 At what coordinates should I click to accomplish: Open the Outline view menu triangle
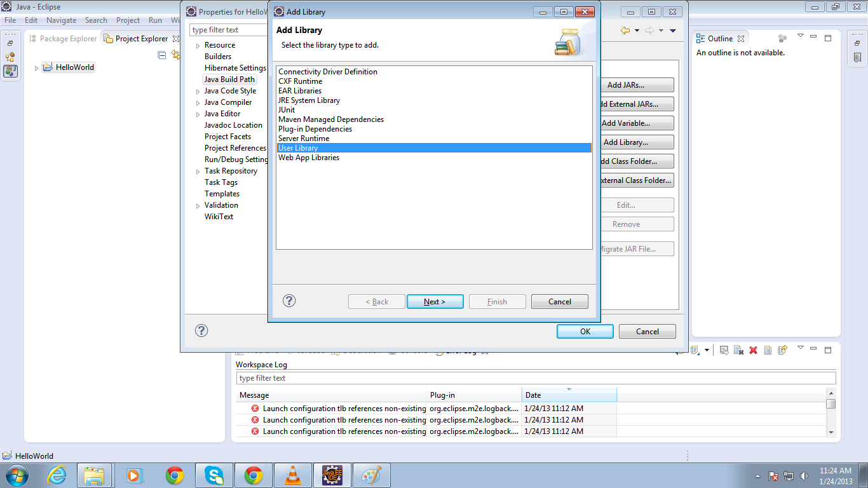tap(801, 36)
